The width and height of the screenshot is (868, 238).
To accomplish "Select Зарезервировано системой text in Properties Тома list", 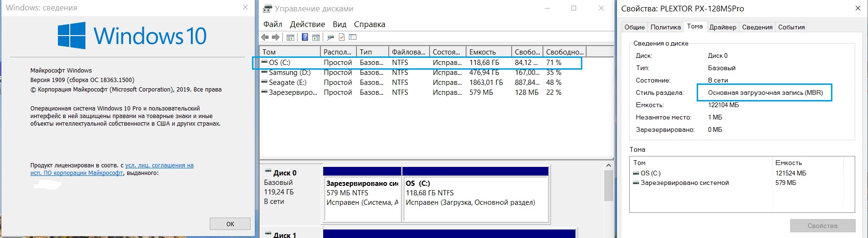I will (685, 183).
